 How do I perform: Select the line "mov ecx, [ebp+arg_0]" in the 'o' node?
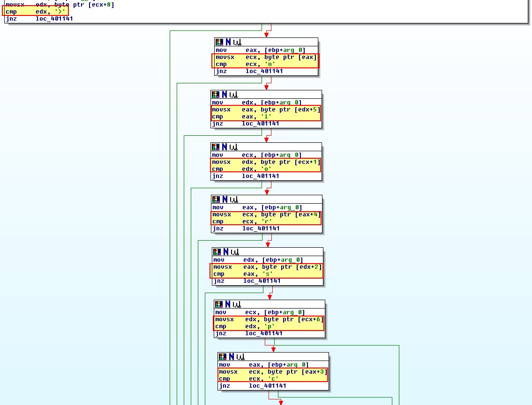pos(257,155)
